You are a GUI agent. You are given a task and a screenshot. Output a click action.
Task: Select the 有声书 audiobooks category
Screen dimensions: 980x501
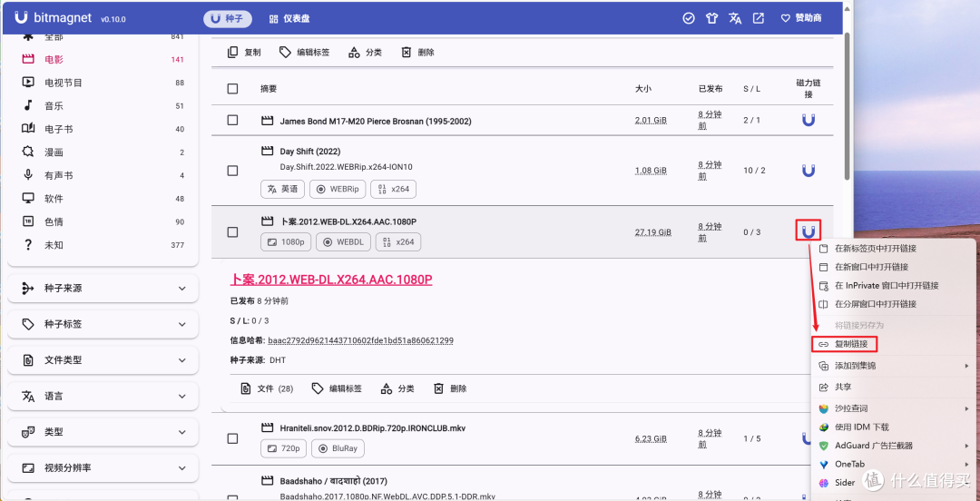(103, 176)
